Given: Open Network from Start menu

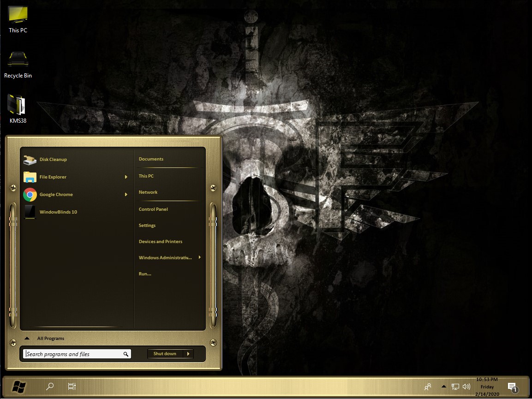Looking at the screenshot, I should coord(148,192).
